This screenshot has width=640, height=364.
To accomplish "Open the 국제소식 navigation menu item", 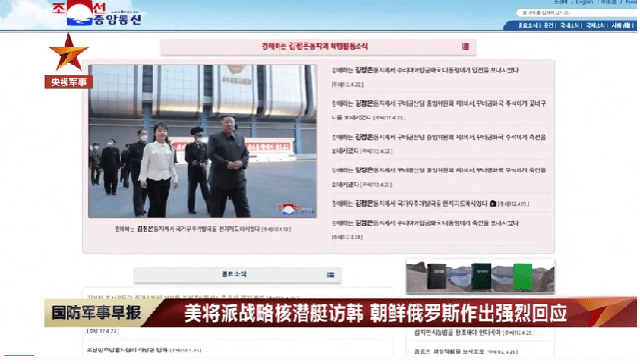I will pos(595,25).
